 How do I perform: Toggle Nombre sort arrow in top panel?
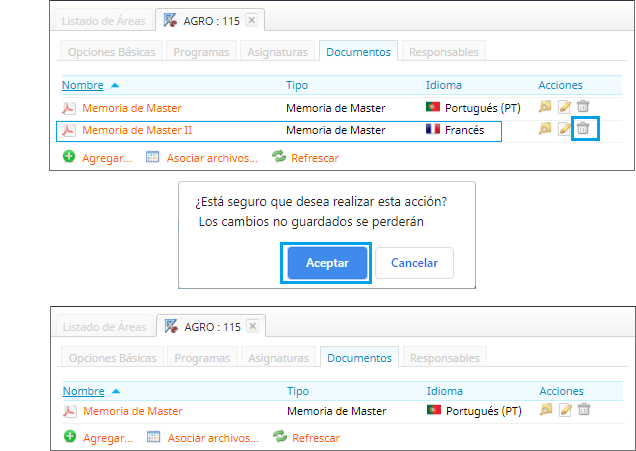point(115,85)
